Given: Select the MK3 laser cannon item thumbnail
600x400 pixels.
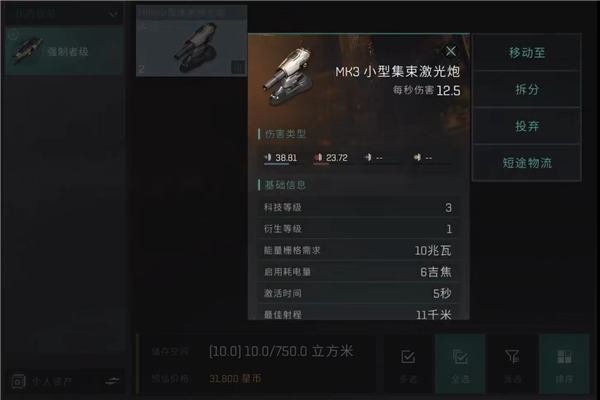Looking at the screenshot, I should (191, 41).
